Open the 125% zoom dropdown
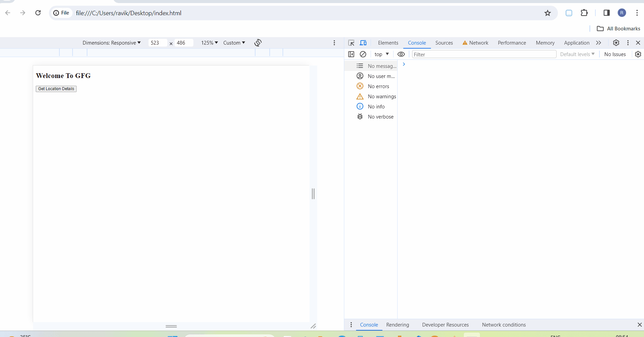This screenshot has width=644, height=337. (x=210, y=43)
